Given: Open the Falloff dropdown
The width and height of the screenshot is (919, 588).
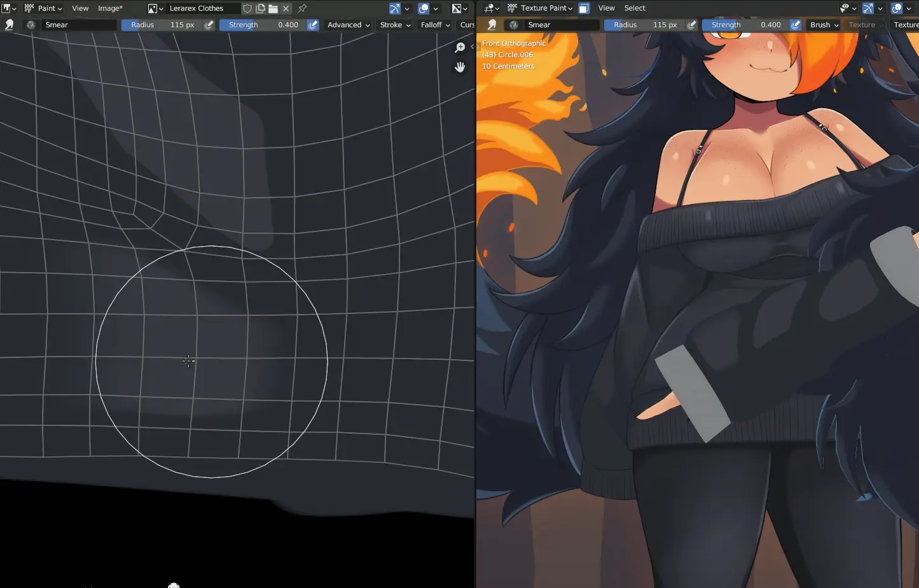Looking at the screenshot, I should 435,25.
